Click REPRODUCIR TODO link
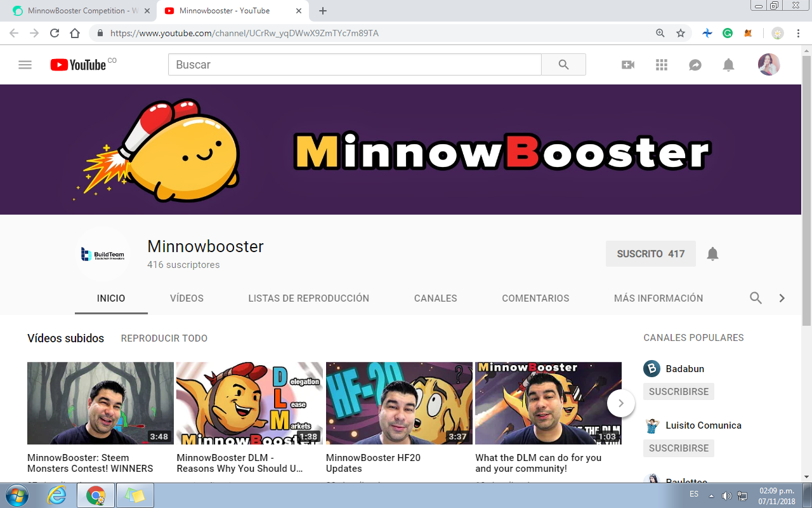812x508 pixels. coord(164,338)
